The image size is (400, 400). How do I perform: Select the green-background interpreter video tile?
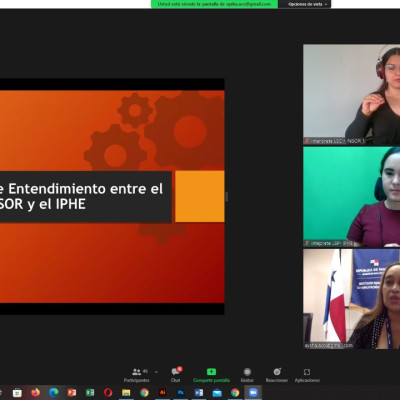pyautogui.click(x=351, y=197)
